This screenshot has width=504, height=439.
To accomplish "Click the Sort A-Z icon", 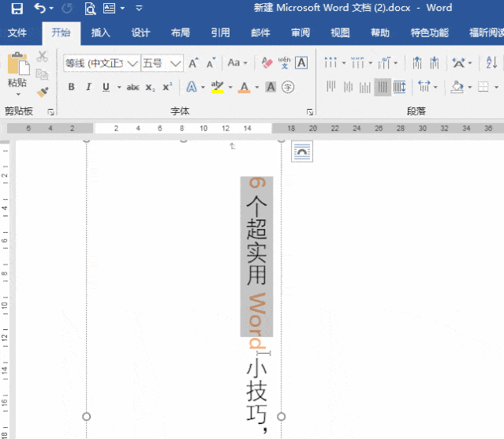I will tap(491, 62).
